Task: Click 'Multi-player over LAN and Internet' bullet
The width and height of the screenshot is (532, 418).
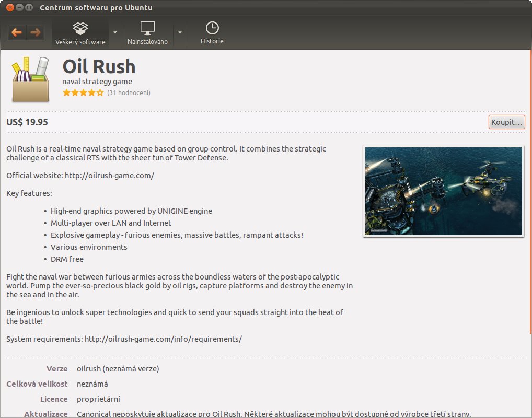Action: (x=111, y=223)
